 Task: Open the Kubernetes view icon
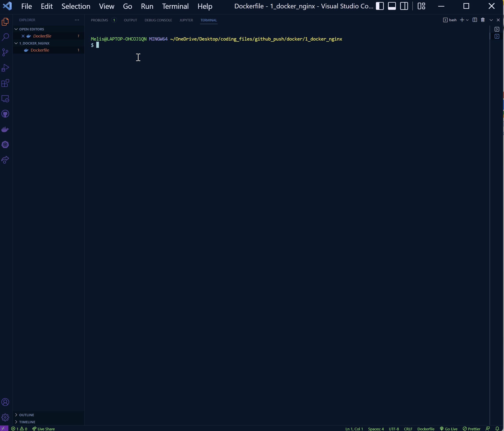coord(5,145)
